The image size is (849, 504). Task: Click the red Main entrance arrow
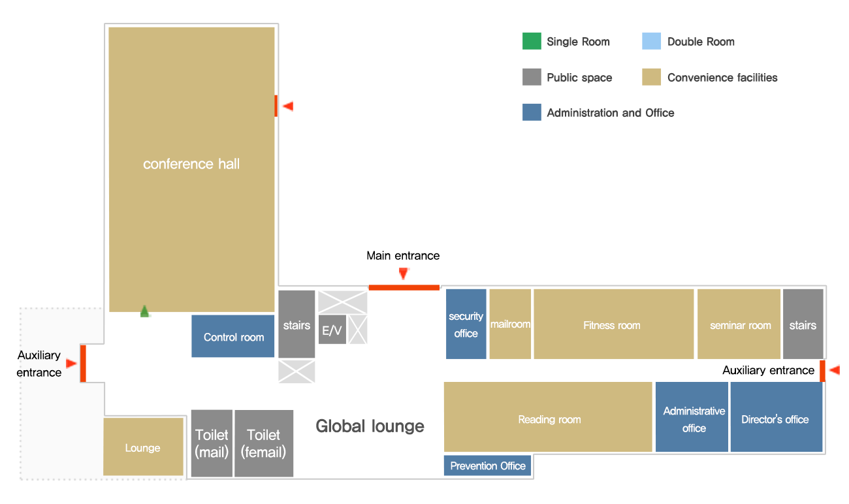tap(404, 274)
